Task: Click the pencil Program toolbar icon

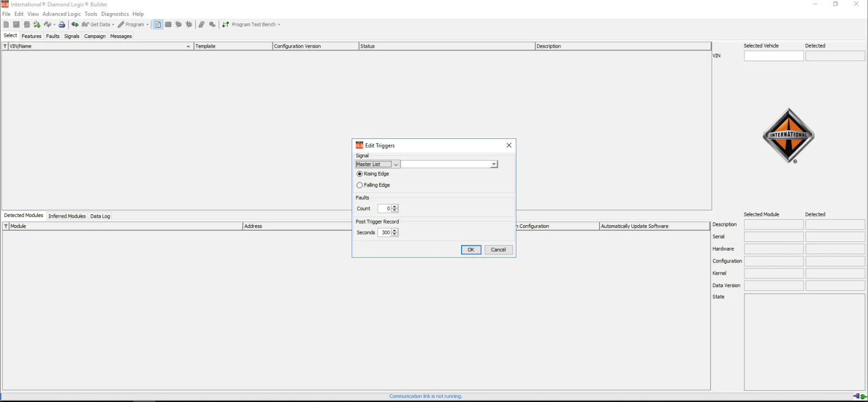Action: pyautogui.click(x=121, y=24)
